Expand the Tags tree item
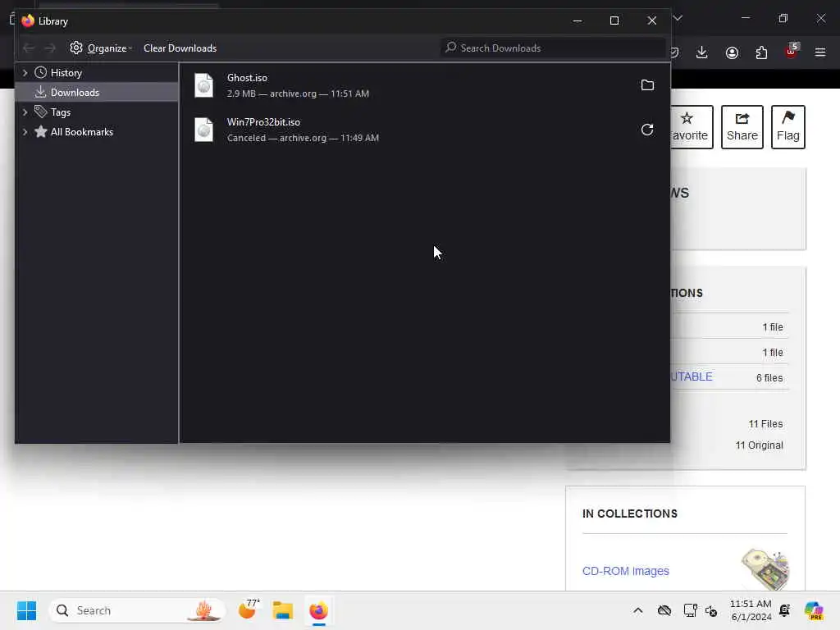The width and height of the screenshot is (840, 630). (x=25, y=112)
